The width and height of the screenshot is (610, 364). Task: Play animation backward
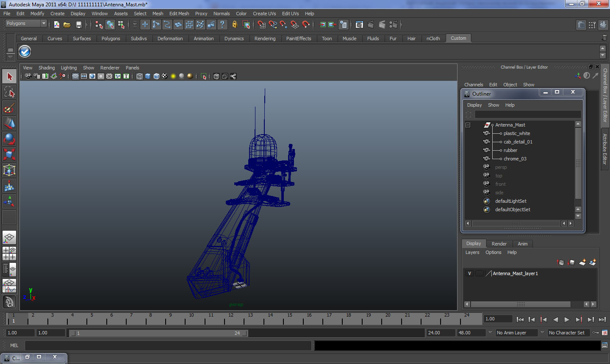click(x=555, y=320)
